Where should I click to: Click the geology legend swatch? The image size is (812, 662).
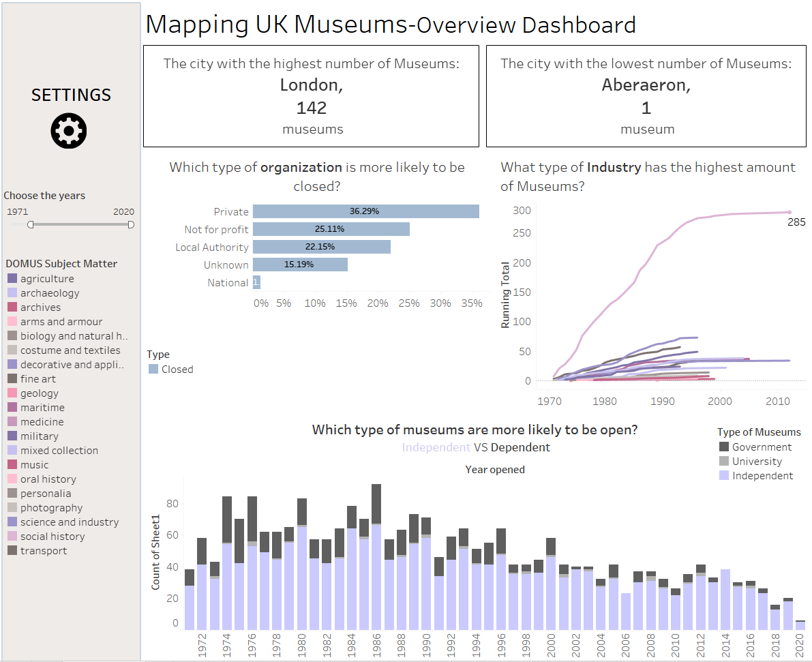[x=12, y=393]
